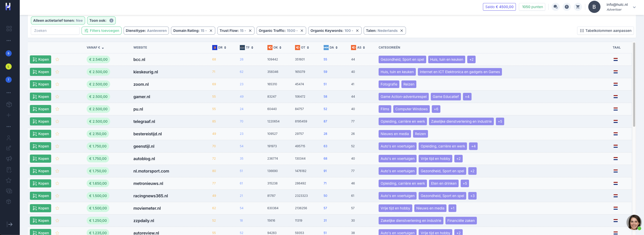Click the Zoeken search field
The width and height of the screenshot is (644, 235).
point(55,31)
